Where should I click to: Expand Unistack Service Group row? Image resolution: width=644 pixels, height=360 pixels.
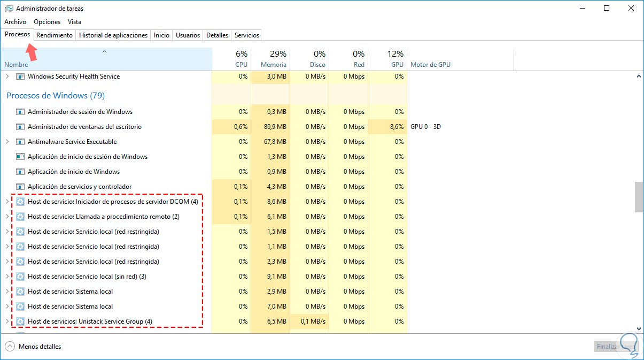pos(7,321)
